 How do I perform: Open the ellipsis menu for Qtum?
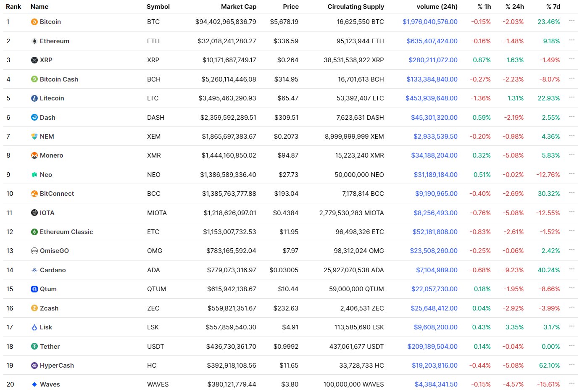571,288
